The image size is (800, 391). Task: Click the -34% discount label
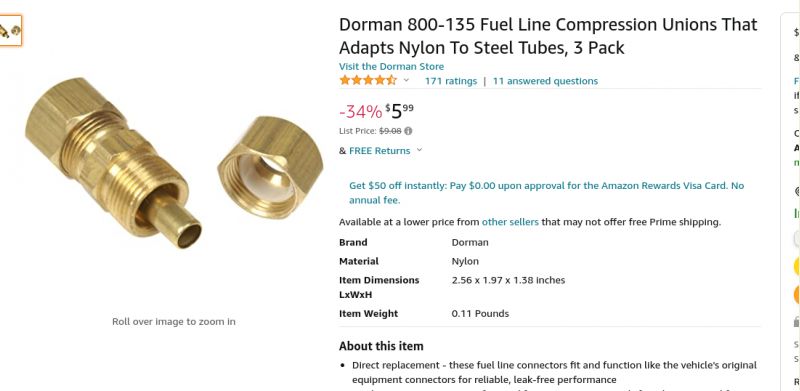[361, 111]
